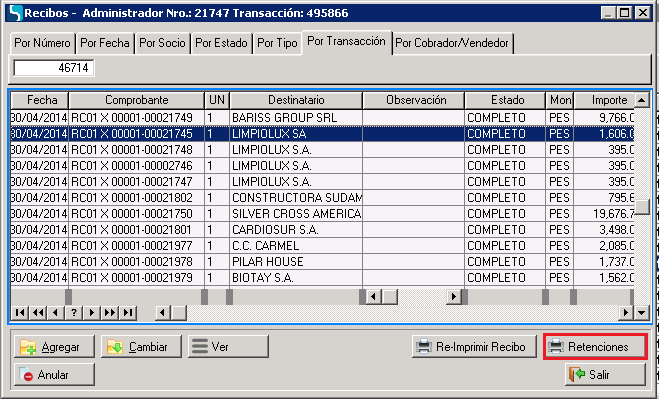Go to last record navigation button
Image resolution: width=659 pixels, height=399 pixels.
pyautogui.click(x=128, y=312)
